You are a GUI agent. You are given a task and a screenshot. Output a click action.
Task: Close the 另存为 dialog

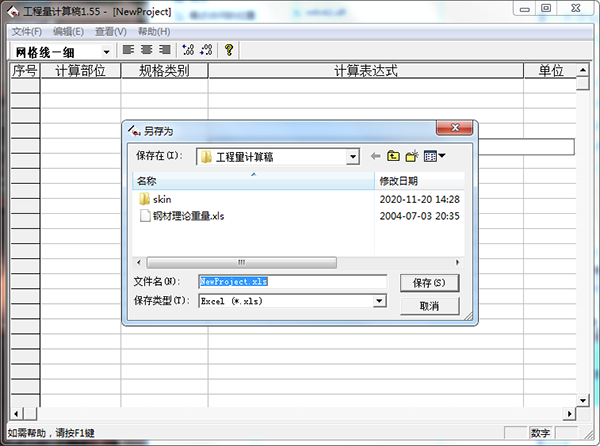pos(455,128)
